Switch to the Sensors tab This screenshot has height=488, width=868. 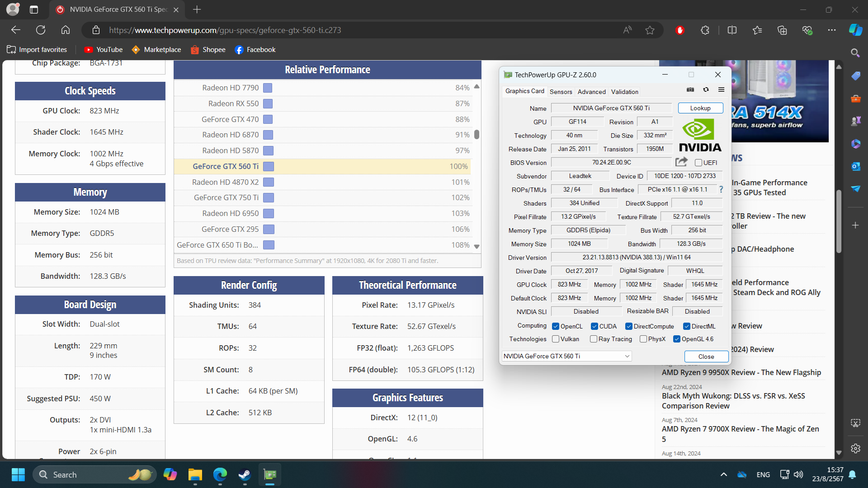pos(561,92)
